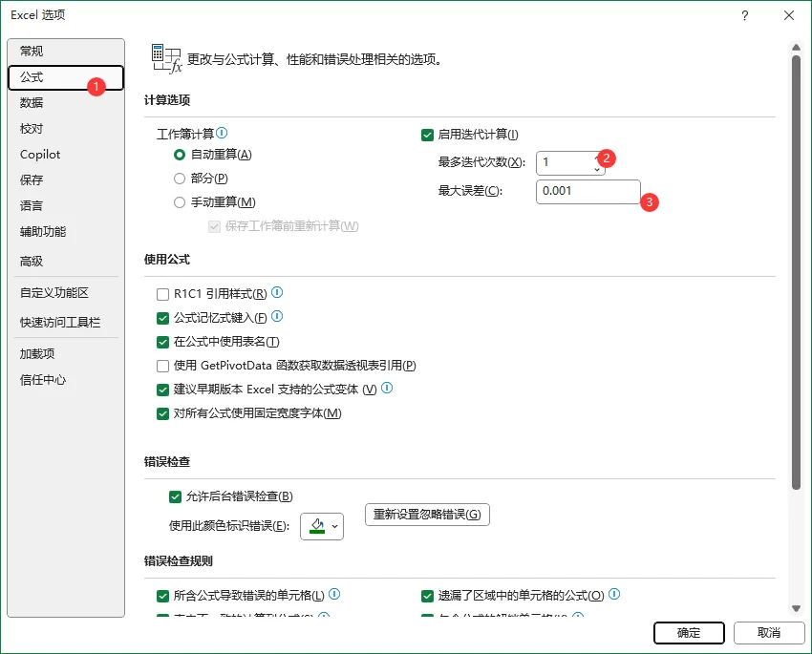Click the info icon next to R1C1 引用样式

(x=277, y=292)
